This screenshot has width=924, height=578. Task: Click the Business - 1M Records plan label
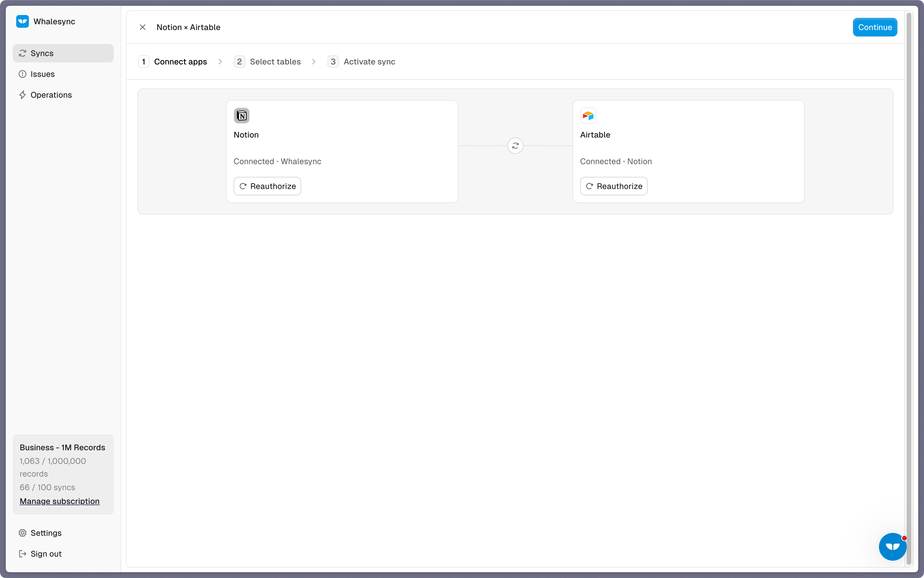pyautogui.click(x=62, y=447)
